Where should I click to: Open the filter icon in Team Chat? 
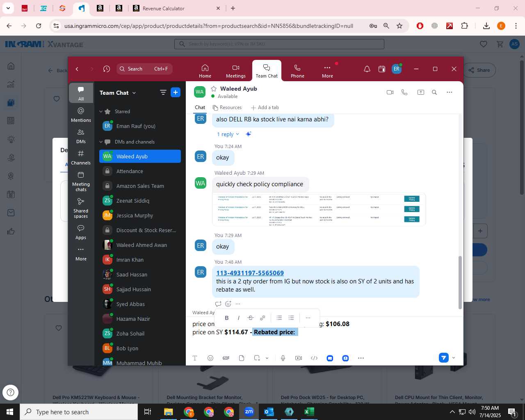163,93
